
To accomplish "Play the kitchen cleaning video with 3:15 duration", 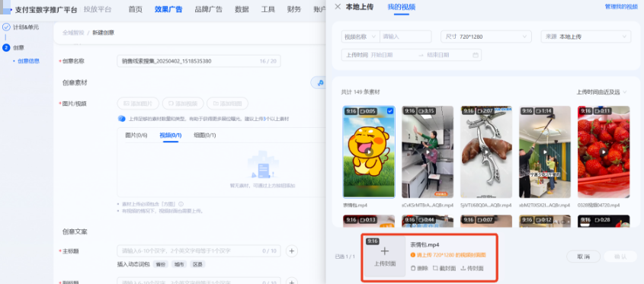I will 428,152.
